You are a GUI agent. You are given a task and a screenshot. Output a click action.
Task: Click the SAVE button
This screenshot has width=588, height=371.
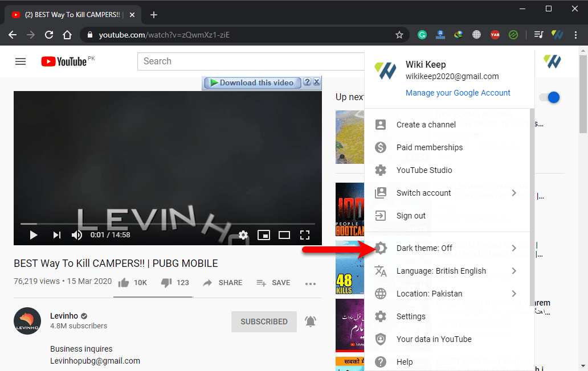coord(273,283)
